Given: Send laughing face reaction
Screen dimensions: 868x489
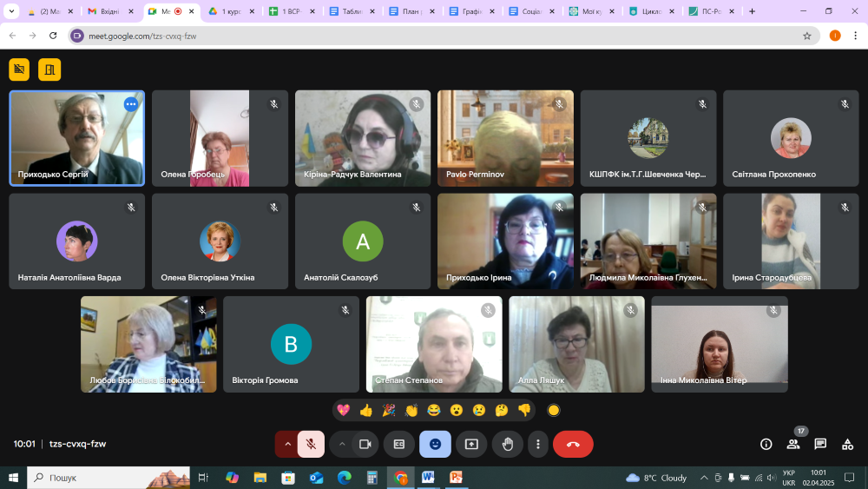Looking at the screenshot, I should (434, 410).
